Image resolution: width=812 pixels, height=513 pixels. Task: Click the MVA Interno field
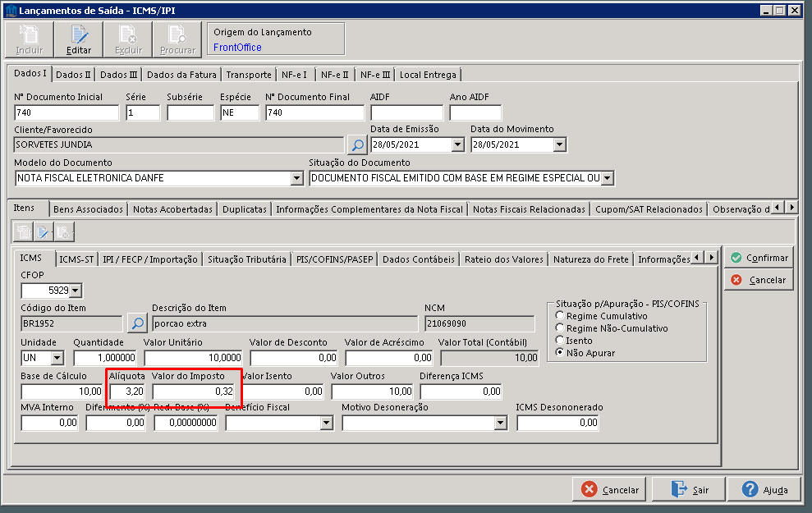[50, 423]
